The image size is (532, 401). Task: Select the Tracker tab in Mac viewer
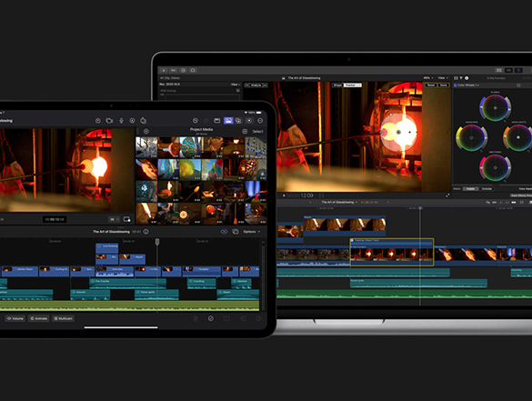pyautogui.click(x=353, y=85)
